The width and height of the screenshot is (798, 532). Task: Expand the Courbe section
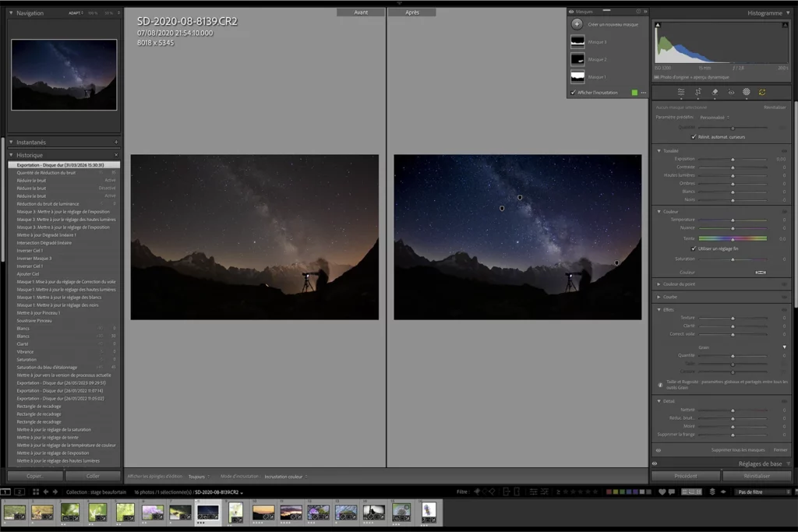659,297
